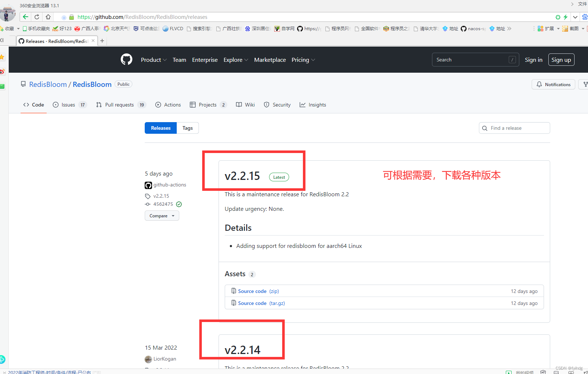
Task: Open the 文件 menu at top right
Action: [x=582, y=4]
